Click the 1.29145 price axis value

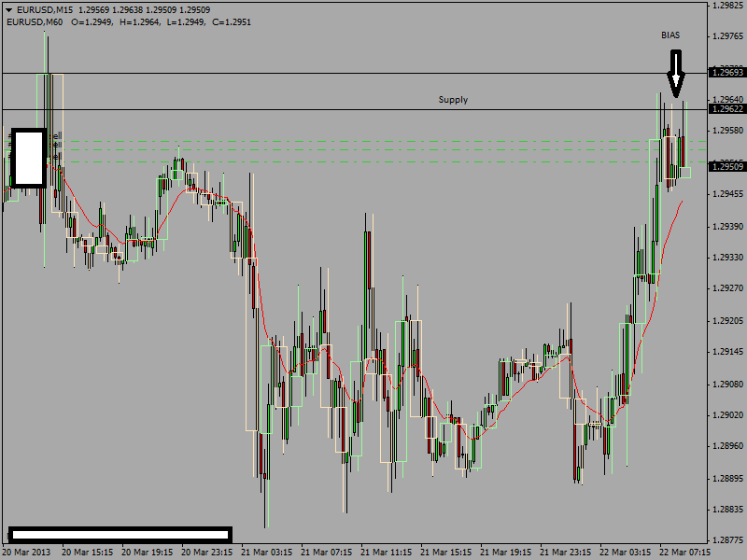coord(729,353)
